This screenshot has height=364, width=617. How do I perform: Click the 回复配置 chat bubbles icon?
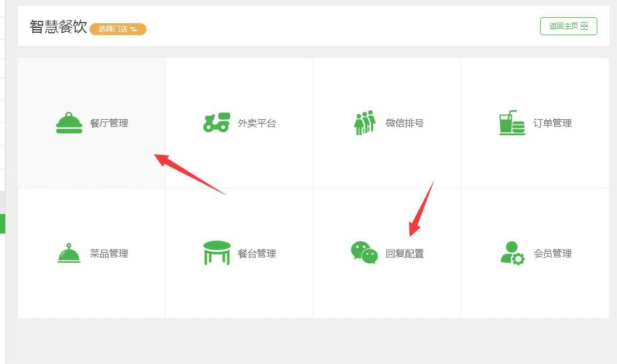coord(364,253)
